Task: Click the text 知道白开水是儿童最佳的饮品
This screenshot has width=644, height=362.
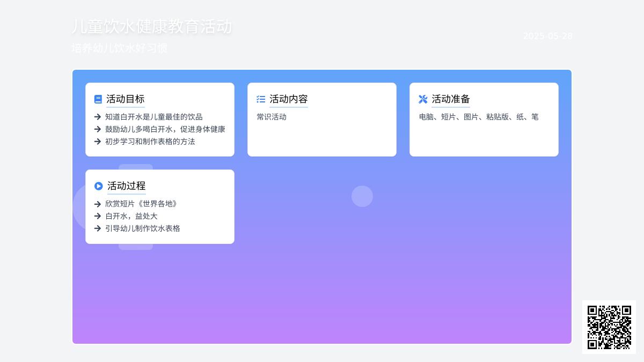Action: (x=154, y=117)
